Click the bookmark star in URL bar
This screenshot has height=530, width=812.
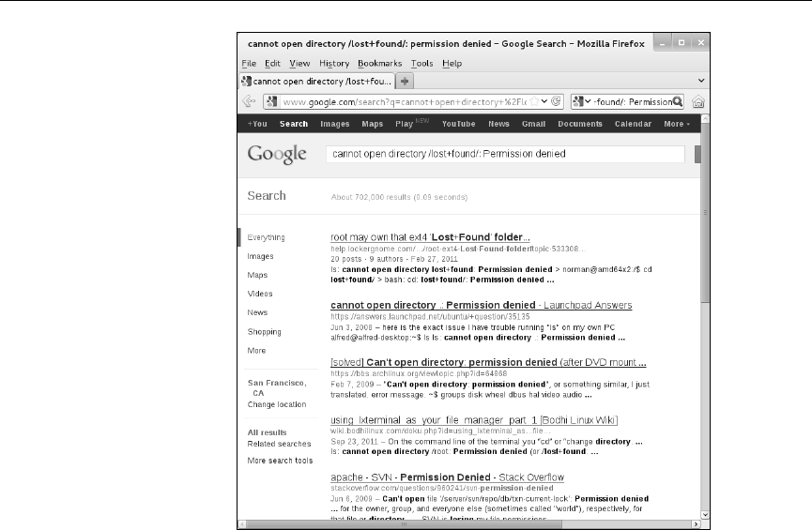tap(534, 101)
